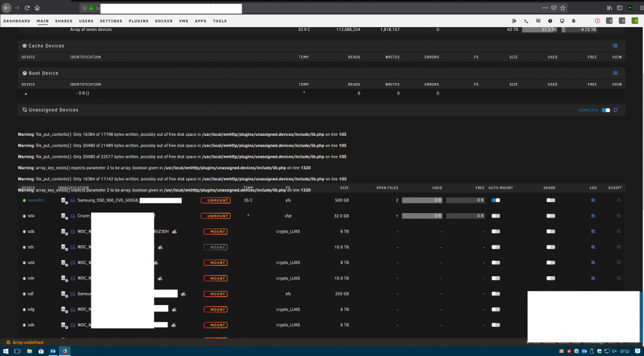Reload the browser page

click(x=27, y=8)
